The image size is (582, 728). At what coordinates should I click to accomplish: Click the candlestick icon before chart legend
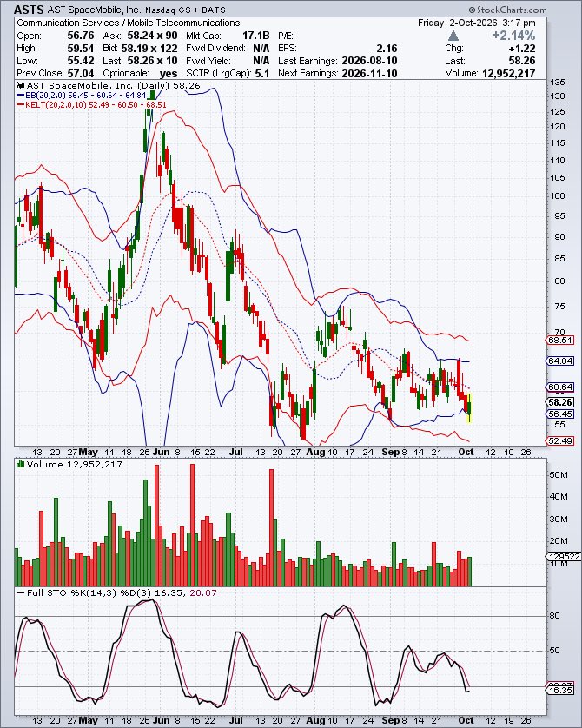click(x=21, y=85)
